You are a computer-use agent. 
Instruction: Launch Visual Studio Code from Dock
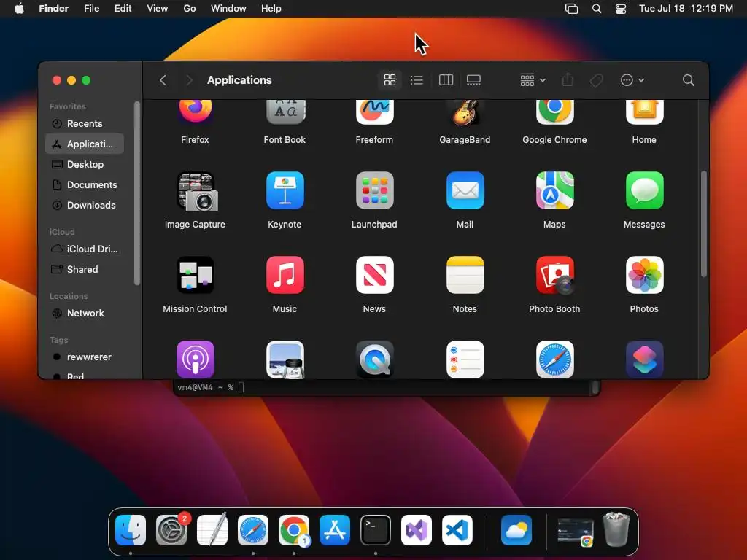(x=457, y=530)
